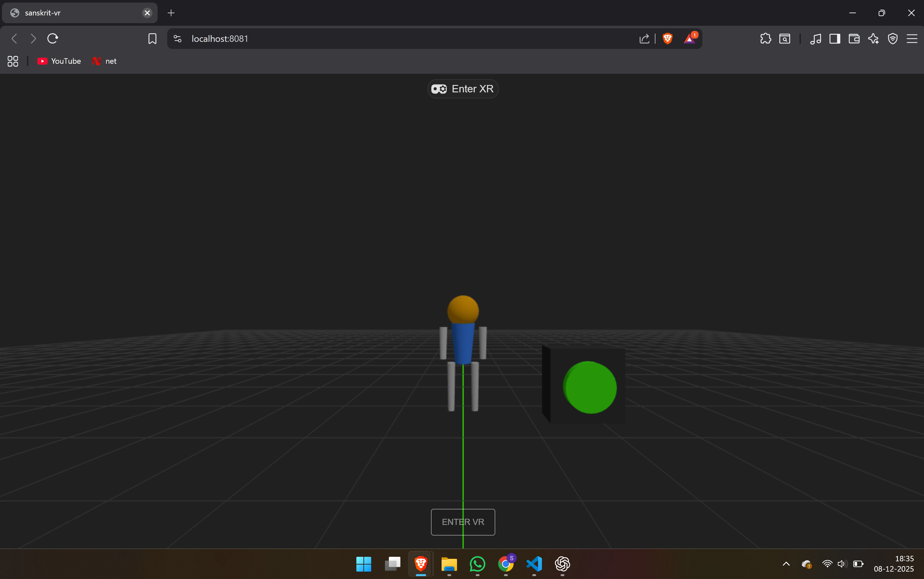The width and height of the screenshot is (924, 579).
Task: Open Visual Studio Code from taskbar
Action: [x=534, y=564]
